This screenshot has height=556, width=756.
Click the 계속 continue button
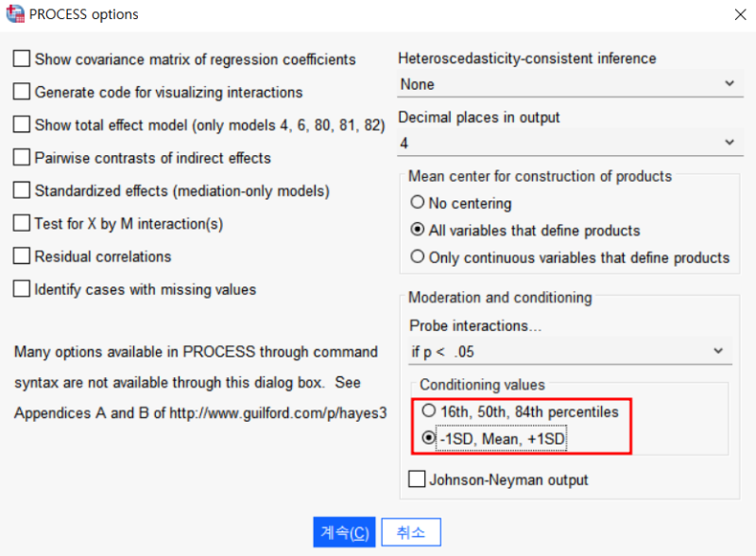344,531
